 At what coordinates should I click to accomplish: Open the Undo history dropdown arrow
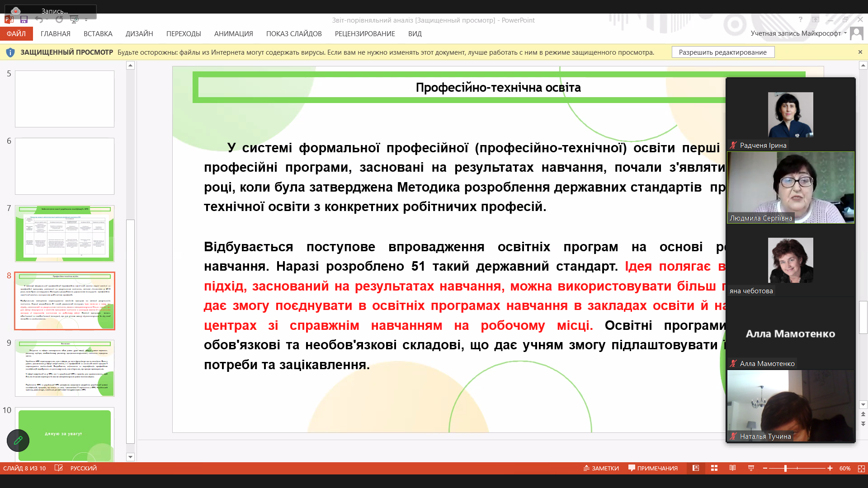point(47,19)
